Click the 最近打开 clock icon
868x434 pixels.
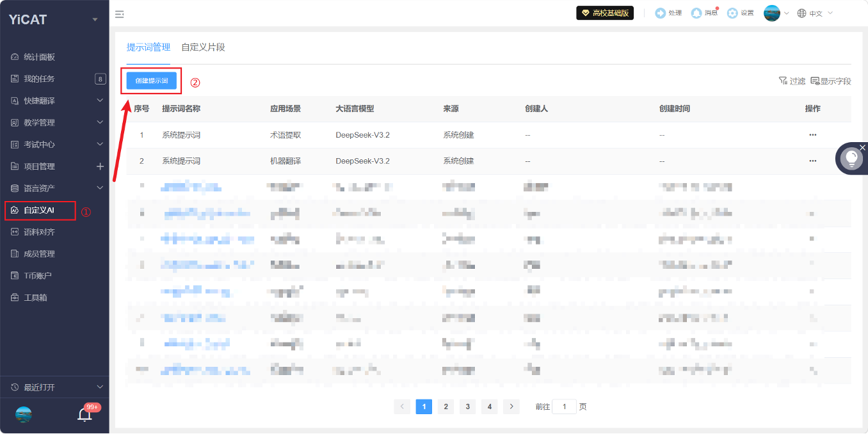point(15,387)
